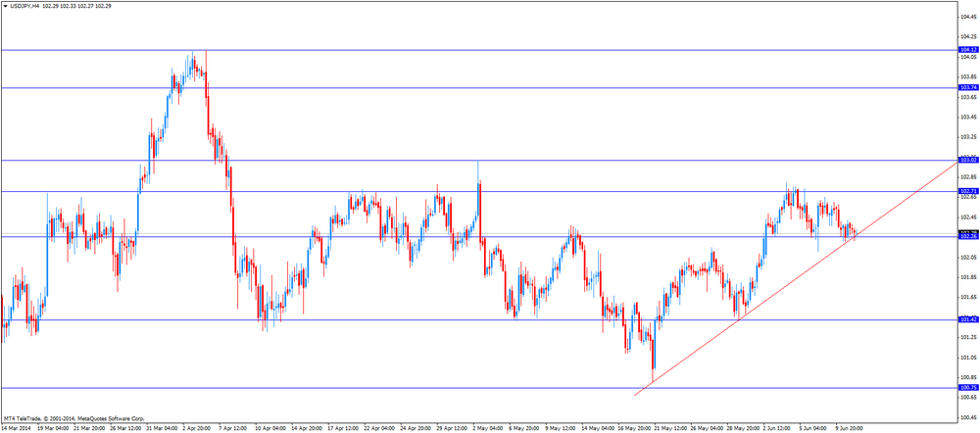The width and height of the screenshot is (980, 433).
Task: Click the 9 Jun 20:00 time label
Action: pyautogui.click(x=851, y=429)
